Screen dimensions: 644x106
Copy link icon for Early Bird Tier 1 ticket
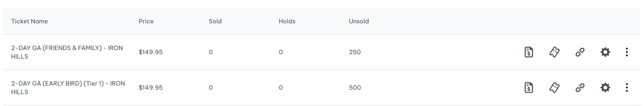(580, 88)
